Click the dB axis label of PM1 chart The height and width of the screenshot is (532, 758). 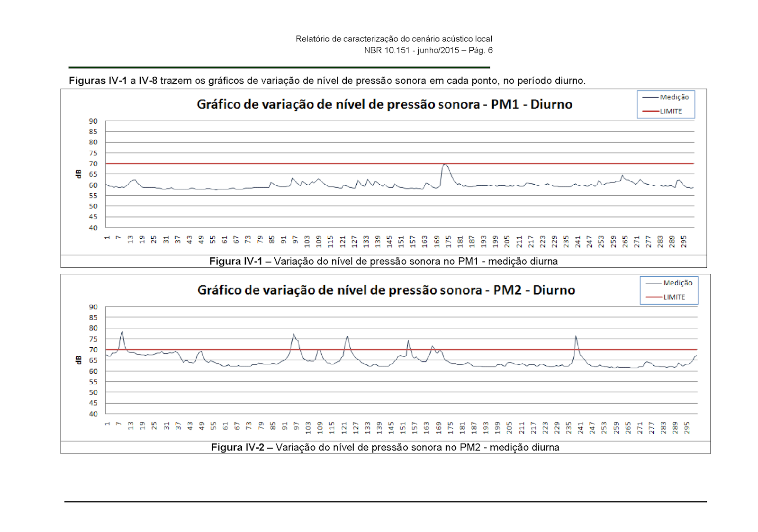click(x=79, y=174)
